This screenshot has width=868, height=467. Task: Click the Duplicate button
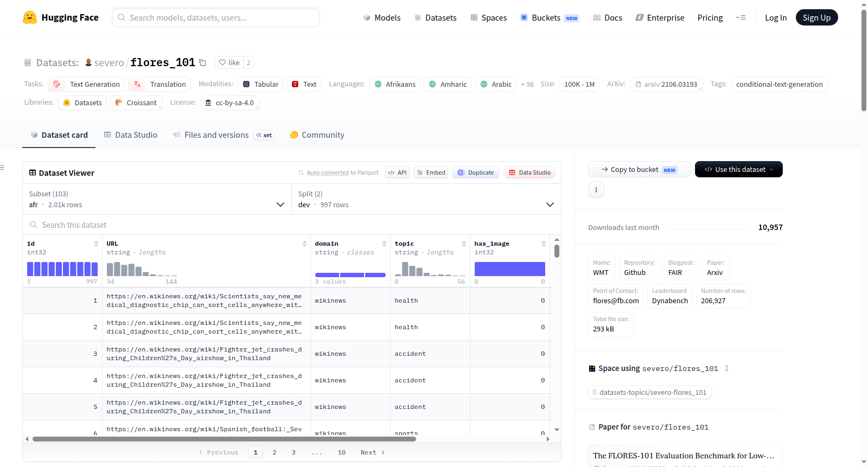tap(476, 172)
